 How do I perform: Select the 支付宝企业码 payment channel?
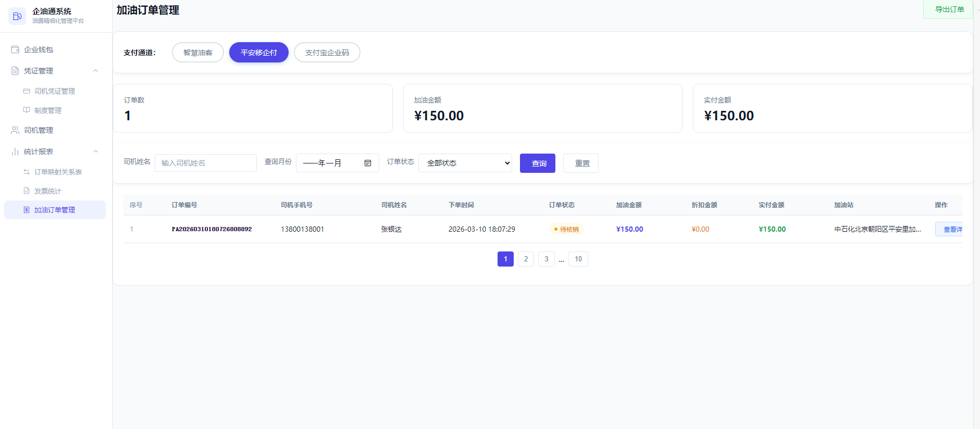point(327,53)
